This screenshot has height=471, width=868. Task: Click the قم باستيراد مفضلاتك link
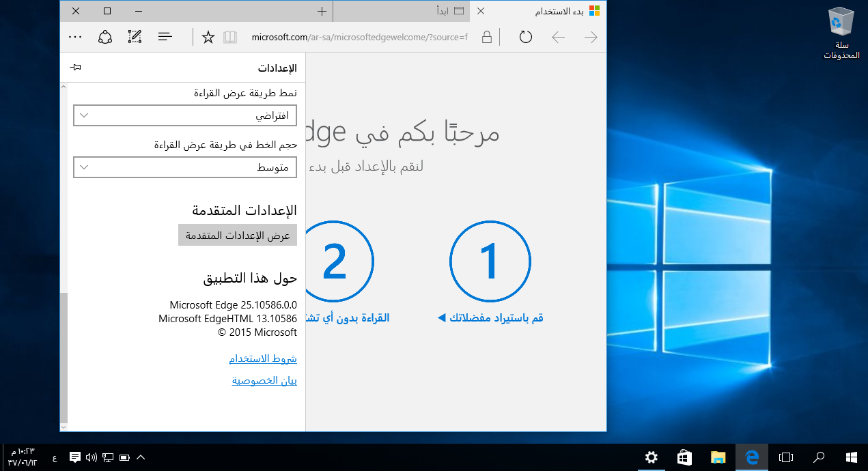pyautogui.click(x=490, y=318)
